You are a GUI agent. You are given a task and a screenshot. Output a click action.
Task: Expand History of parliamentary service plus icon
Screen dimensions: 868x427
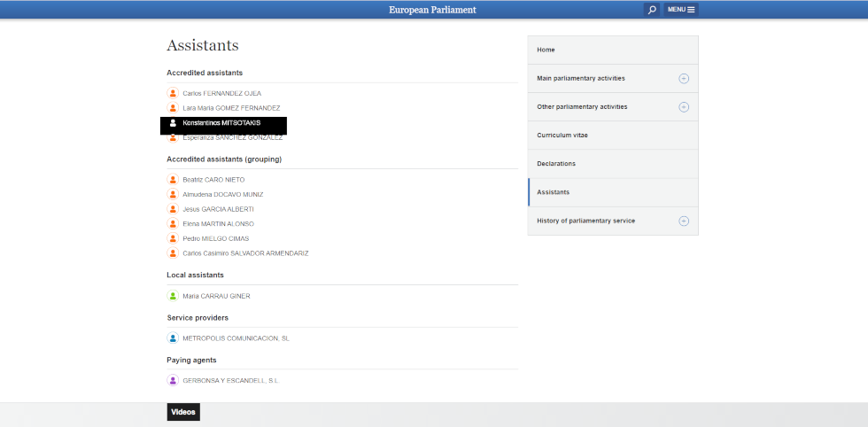[x=684, y=221]
